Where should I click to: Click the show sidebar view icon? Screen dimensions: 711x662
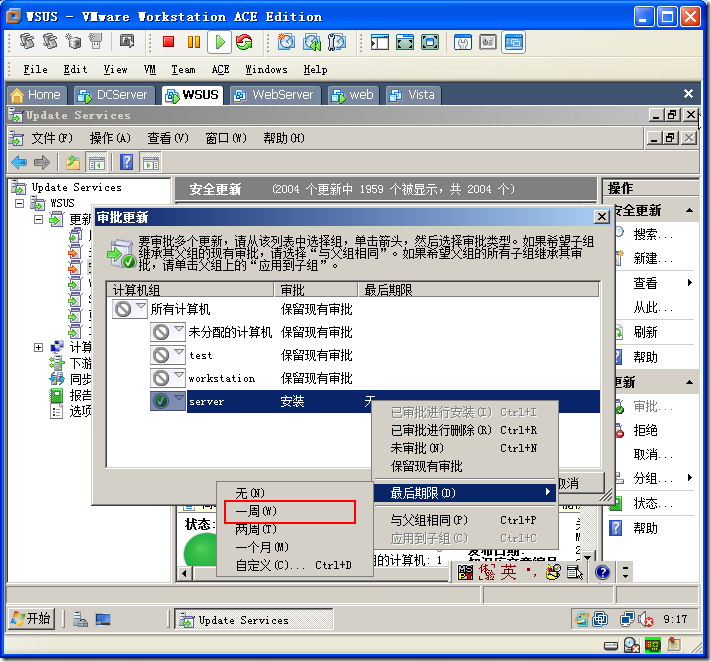click(x=380, y=42)
